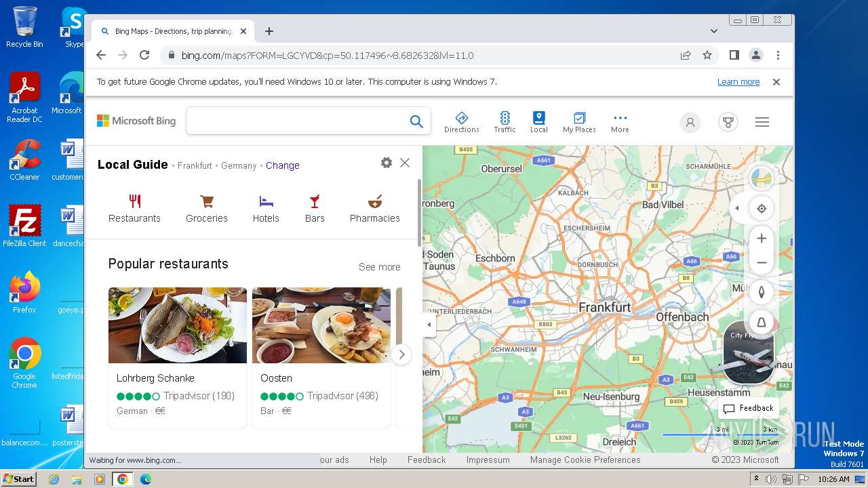Image resolution: width=868 pixels, height=488 pixels.
Task: Click the address bar URL
Action: click(x=328, y=56)
